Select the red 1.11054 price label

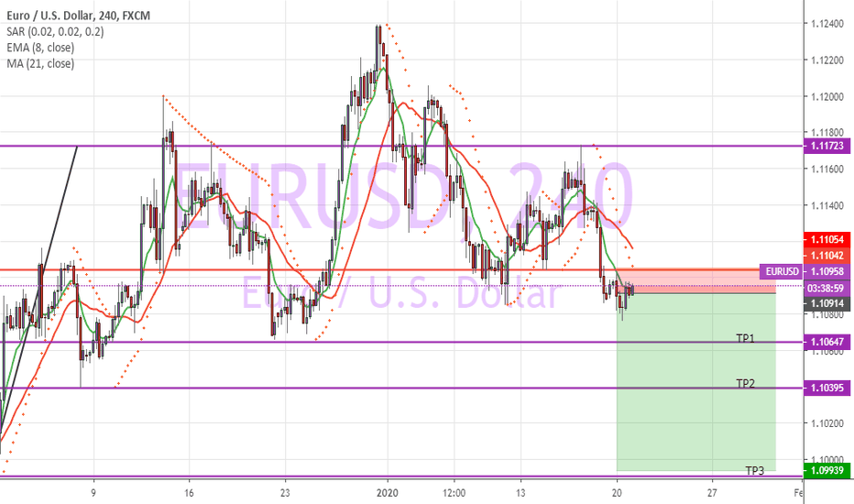pos(826,238)
